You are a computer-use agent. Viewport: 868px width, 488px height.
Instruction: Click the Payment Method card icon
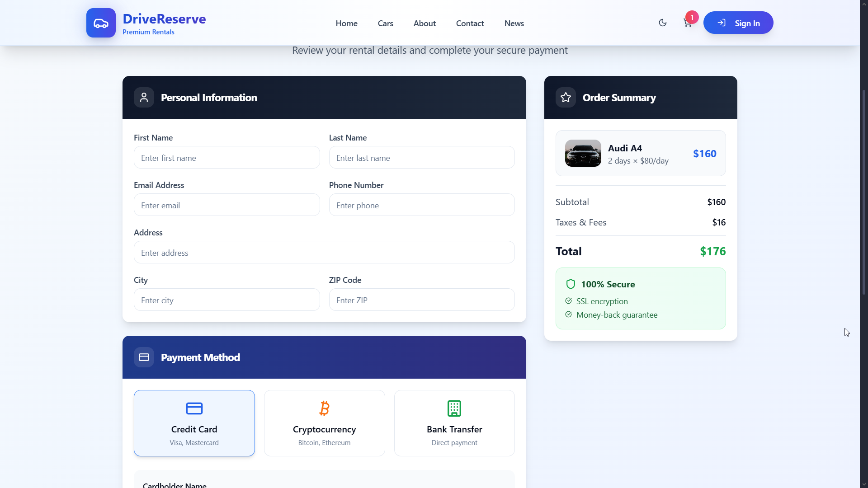[144, 357]
